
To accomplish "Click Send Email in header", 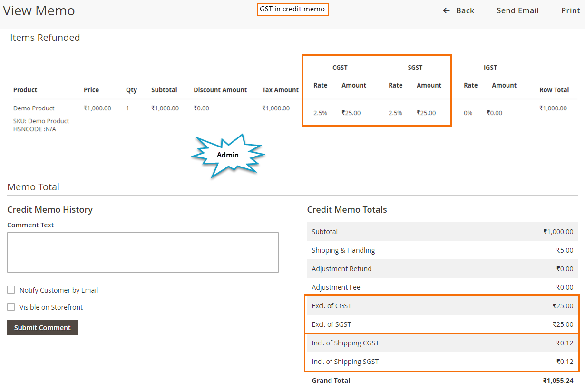I will pyautogui.click(x=517, y=10).
